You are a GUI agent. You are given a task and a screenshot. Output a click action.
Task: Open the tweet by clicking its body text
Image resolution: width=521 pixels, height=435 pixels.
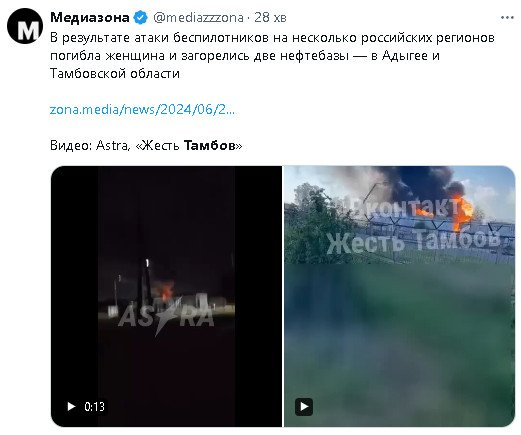pyautogui.click(x=272, y=56)
